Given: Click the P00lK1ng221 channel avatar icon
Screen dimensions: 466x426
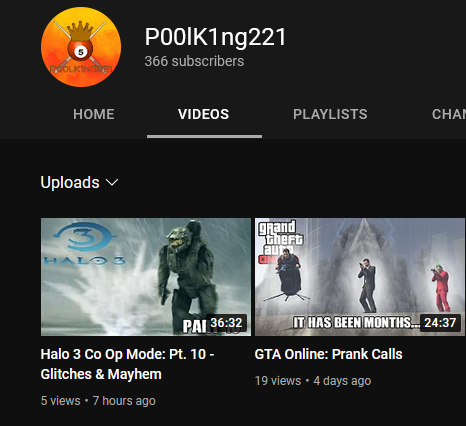Looking at the screenshot, I should point(81,47).
